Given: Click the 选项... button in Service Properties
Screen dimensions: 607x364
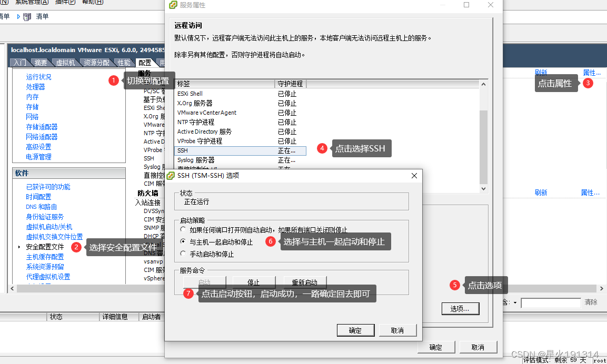Looking at the screenshot, I should click(x=460, y=309).
